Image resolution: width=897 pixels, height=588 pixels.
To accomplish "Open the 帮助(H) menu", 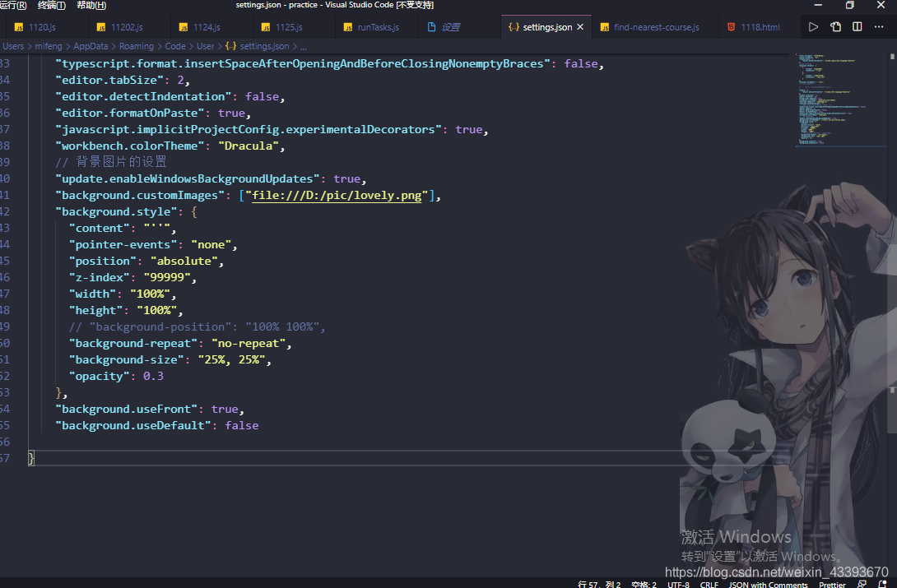I will [x=91, y=5].
